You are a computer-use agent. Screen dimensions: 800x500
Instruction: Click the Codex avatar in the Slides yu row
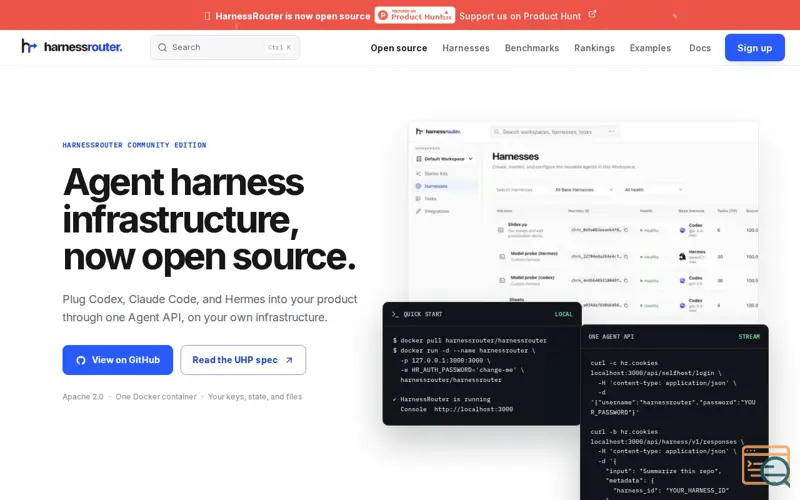[x=682, y=230]
